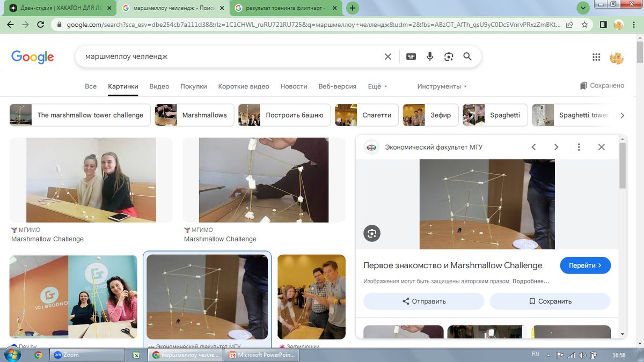Show more suggestion chips with the right arrow
644x362 pixels.
(622, 115)
